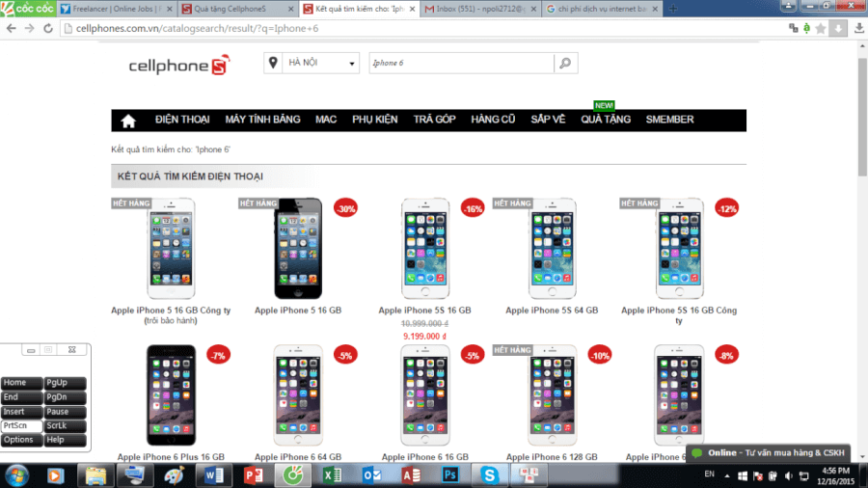Open Apple iPhone 6 64 GB link
This screenshot has height=488, width=868.
click(x=298, y=457)
